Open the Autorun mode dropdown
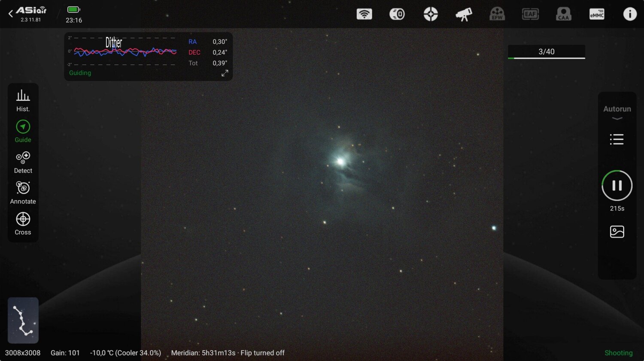The width and height of the screenshot is (644, 361). click(x=617, y=112)
